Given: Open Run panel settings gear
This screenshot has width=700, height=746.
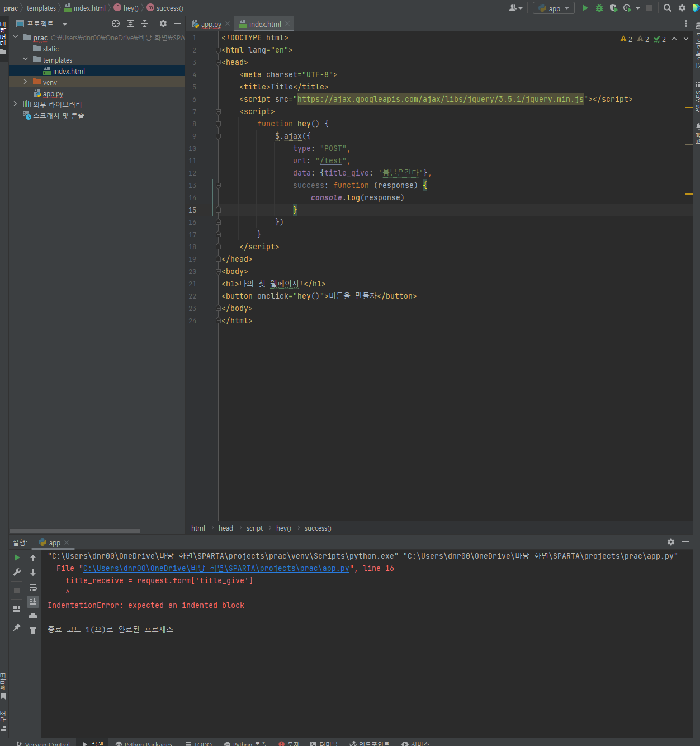Looking at the screenshot, I should click(x=671, y=542).
